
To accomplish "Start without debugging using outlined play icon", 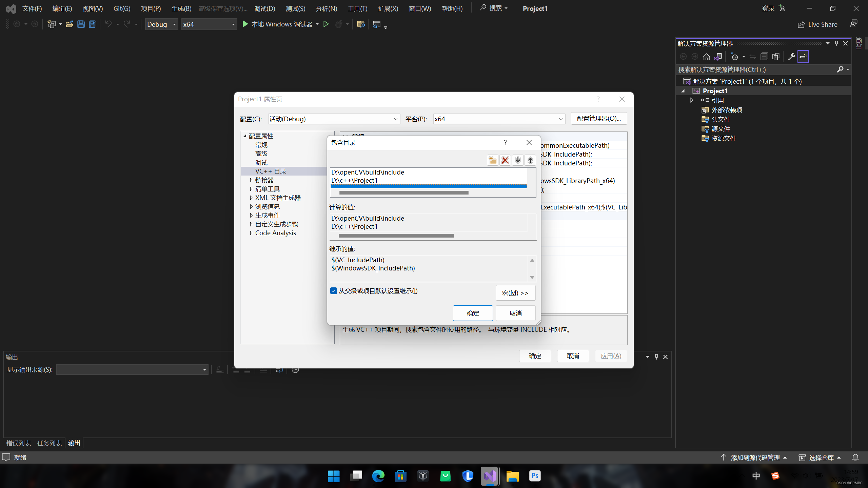I will 326,24.
